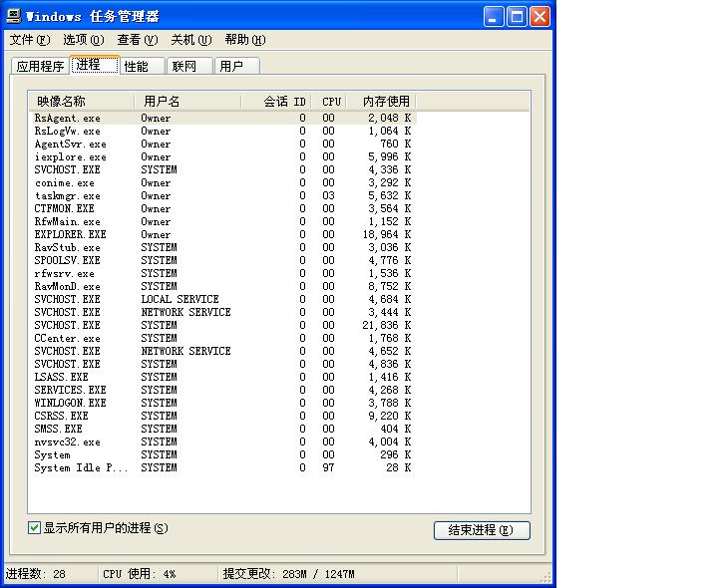
Task: Switch to the 应用程序 tab
Action: tap(40, 67)
